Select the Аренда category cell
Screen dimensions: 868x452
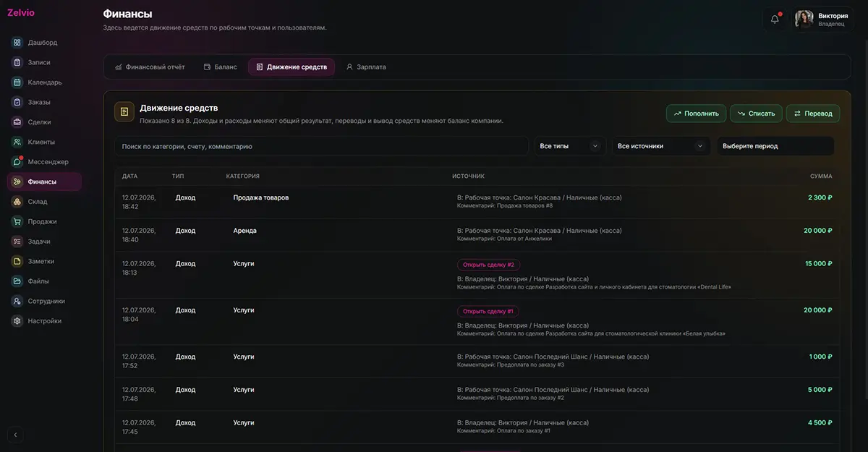(x=244, y=231)
